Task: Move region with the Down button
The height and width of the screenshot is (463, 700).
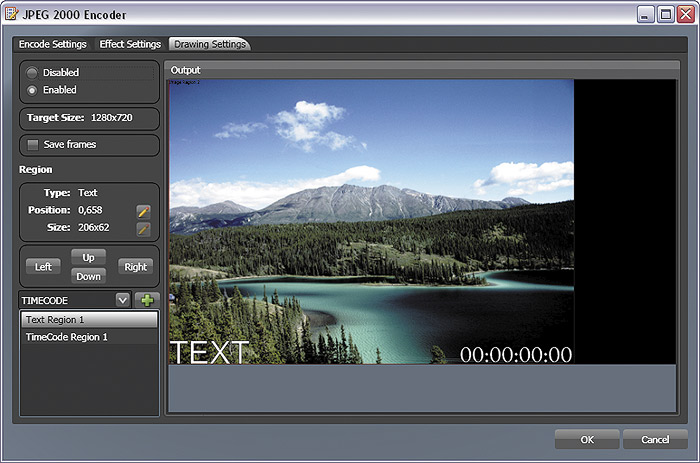Action: pyautogui.click(x=88, y=276)
